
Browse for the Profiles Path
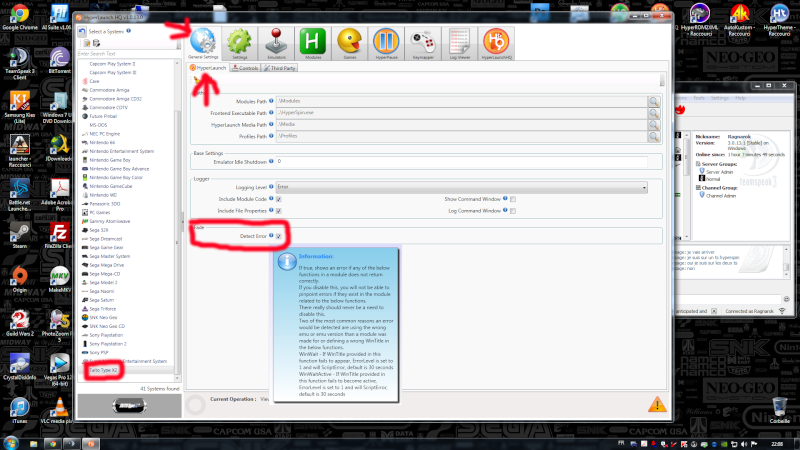(654, 137)
